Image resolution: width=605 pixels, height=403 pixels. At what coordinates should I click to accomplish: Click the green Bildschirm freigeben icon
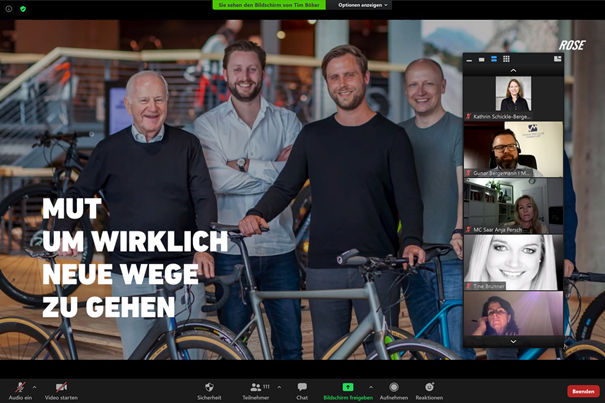(348, 387)
